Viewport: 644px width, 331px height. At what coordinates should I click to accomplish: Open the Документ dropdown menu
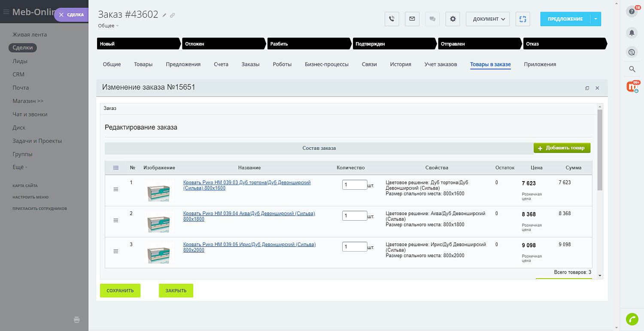pyautogui.click(x=488, y=19)
